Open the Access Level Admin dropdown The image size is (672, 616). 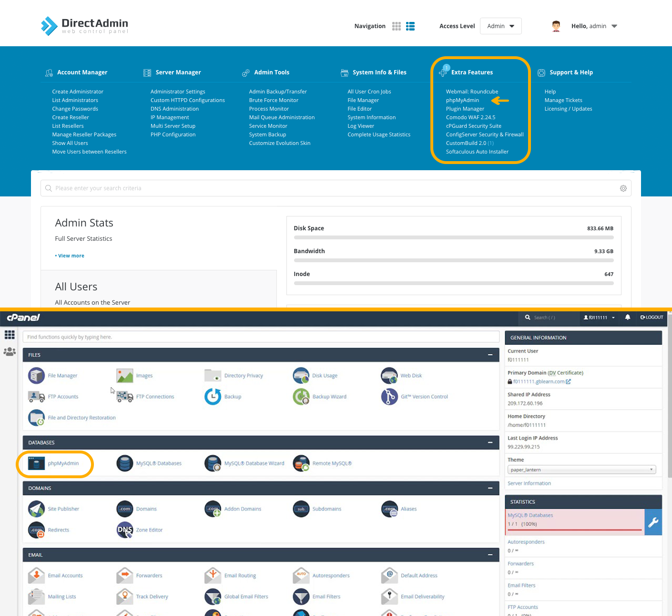501,26
